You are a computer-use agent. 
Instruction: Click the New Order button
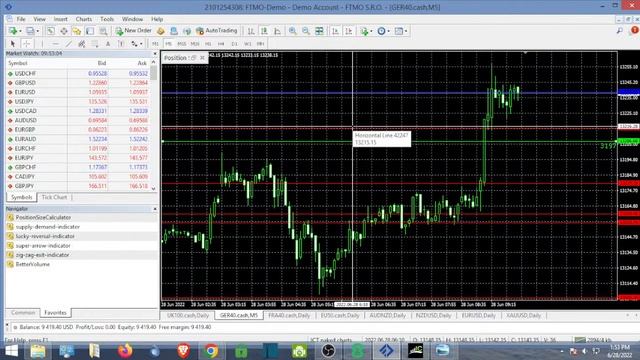click(133, 31)
